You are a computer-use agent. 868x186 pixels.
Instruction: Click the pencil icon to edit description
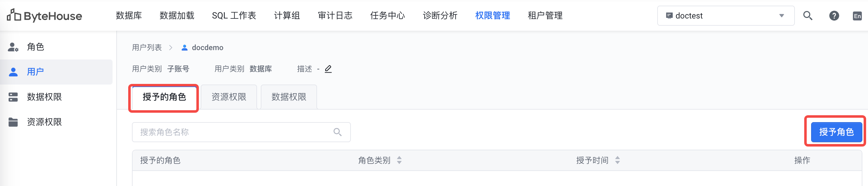coord(328,69)
